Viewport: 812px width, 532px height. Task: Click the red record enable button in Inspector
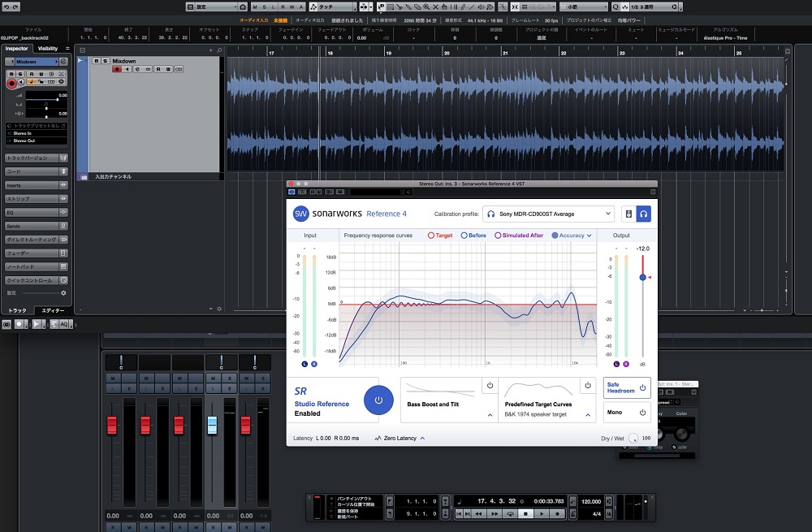[11, 83]
